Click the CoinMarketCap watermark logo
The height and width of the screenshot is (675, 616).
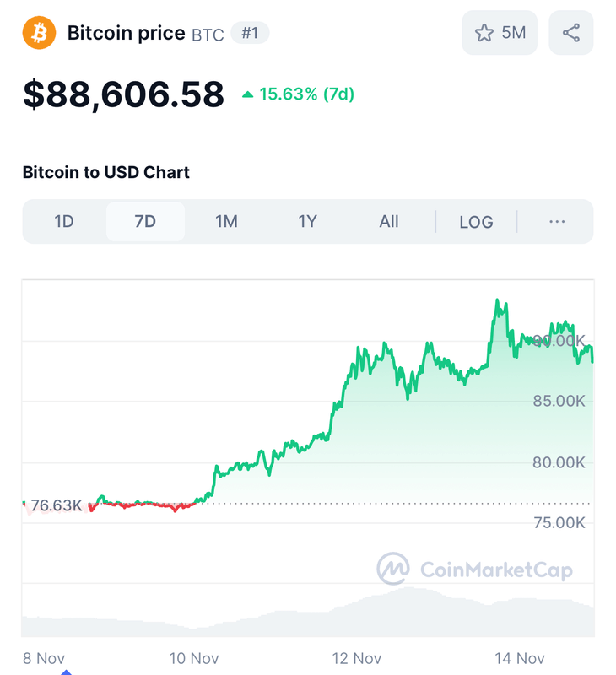[392, 570]
